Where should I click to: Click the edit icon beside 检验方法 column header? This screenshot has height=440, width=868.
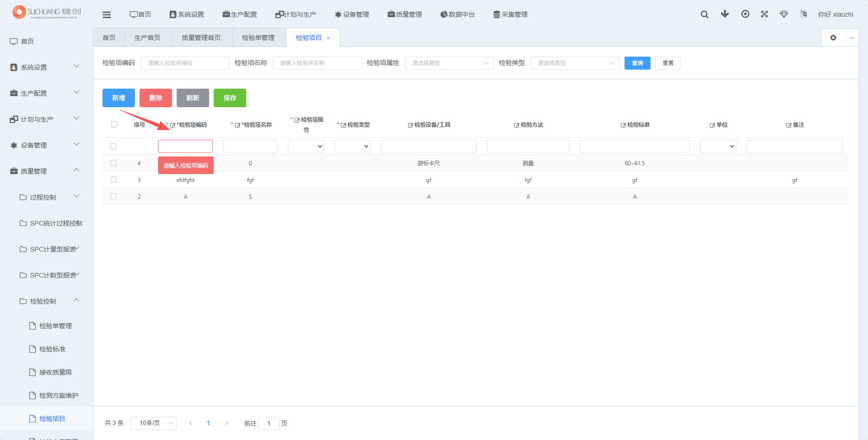pyautogui.click(x=517, y=125)
